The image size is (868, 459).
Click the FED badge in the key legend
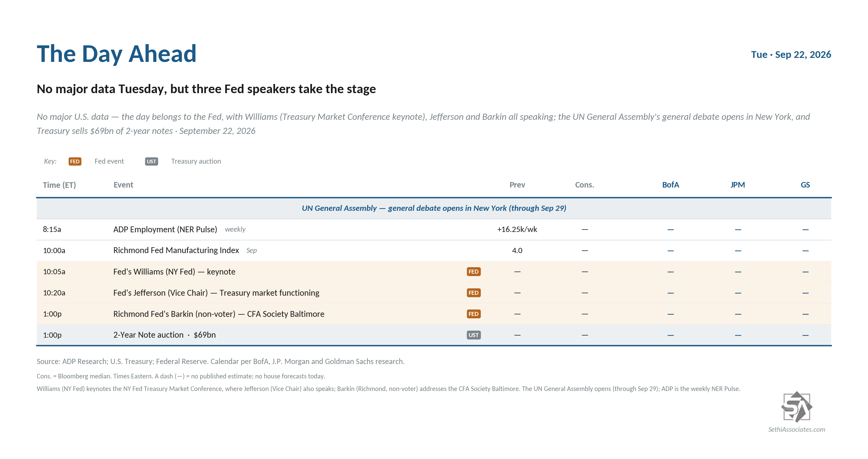(x=75, y=161)
